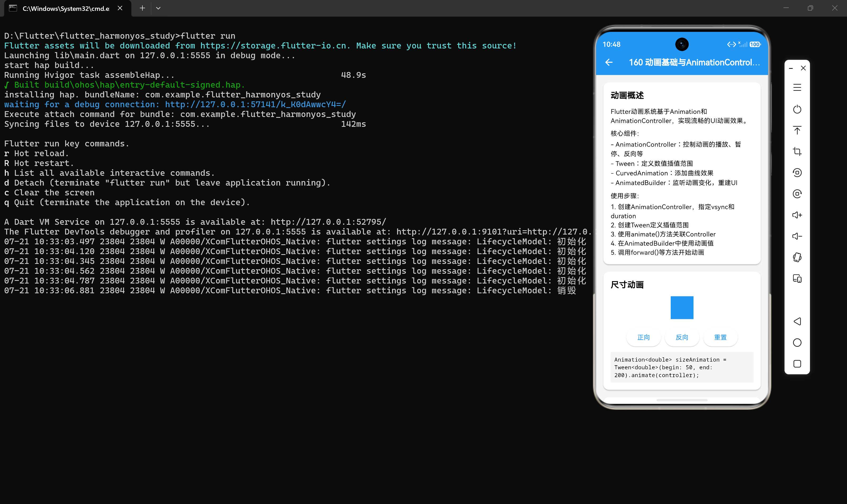Click the '- AnimatedBuilder：监听动画变化，重建UI' bullet
This screenshot has height=504, width=847.
pos(674,183)
